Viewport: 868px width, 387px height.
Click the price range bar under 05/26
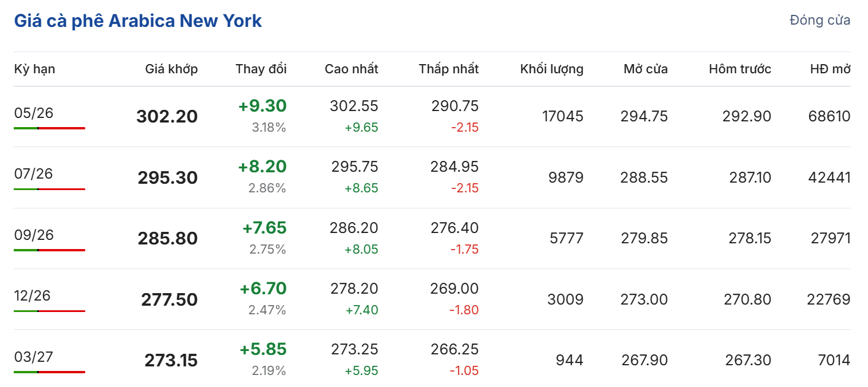pos(49,128)
